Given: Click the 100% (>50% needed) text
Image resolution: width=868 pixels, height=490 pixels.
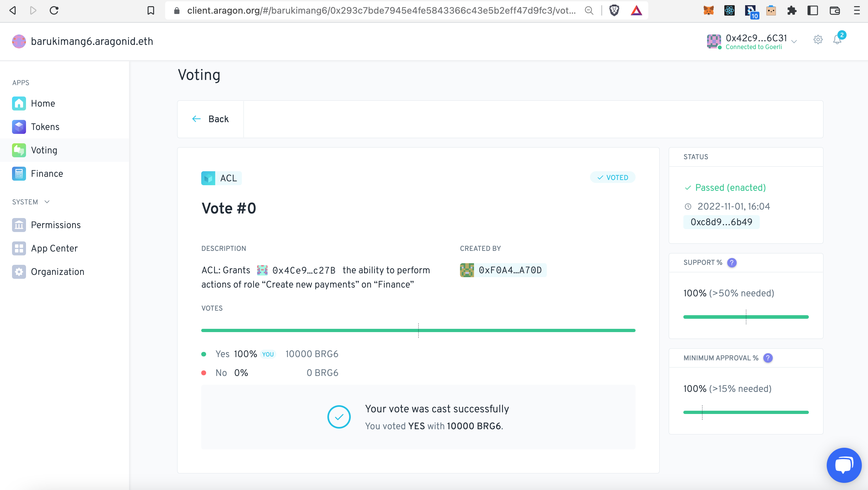Looking at the screenshot, I should pyautogui.click(x=729, y=293).
